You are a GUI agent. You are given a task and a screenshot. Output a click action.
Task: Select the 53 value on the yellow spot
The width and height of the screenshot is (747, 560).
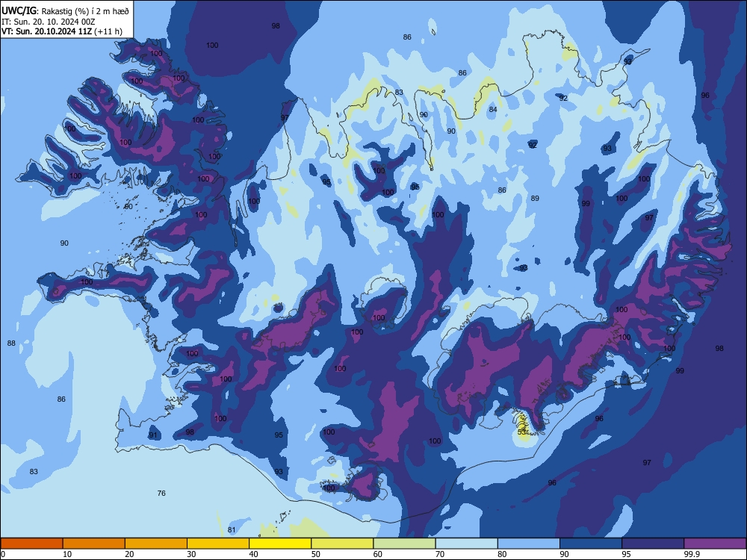tap(521, 432)
